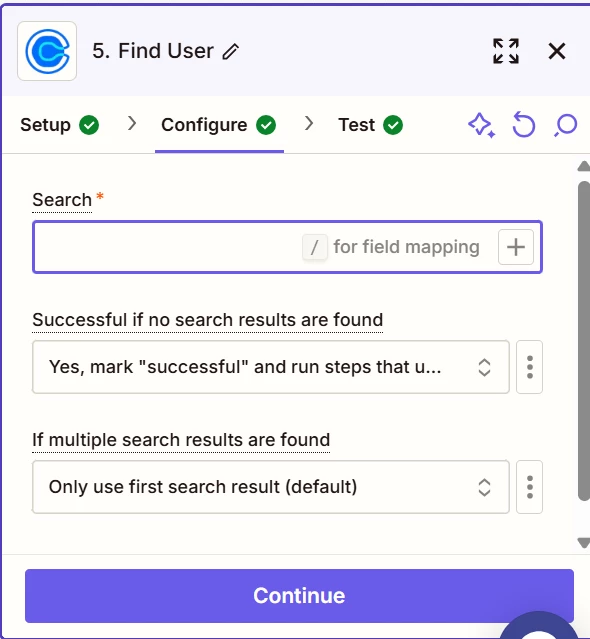Click the scrollbar down arrow
The image size is (590, 639).
pos(584,543)
